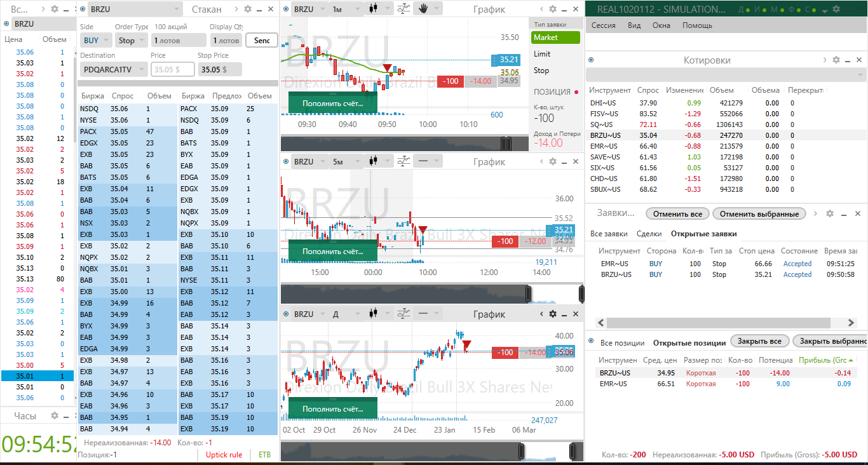Click the link dot beside BRZU in price ladder panel
Image resolution: width=868 pixels, height=465 pixels.
click(x=7, y=24)
